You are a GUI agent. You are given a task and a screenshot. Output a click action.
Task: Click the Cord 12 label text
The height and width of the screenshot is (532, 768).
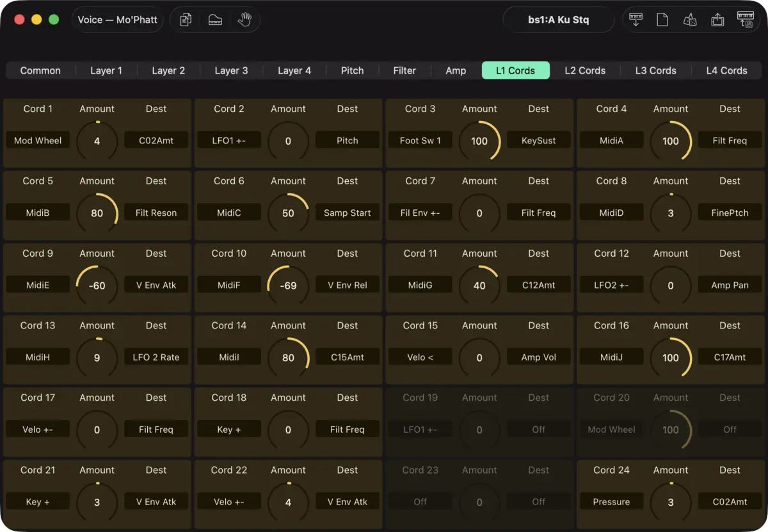[611, 254]
